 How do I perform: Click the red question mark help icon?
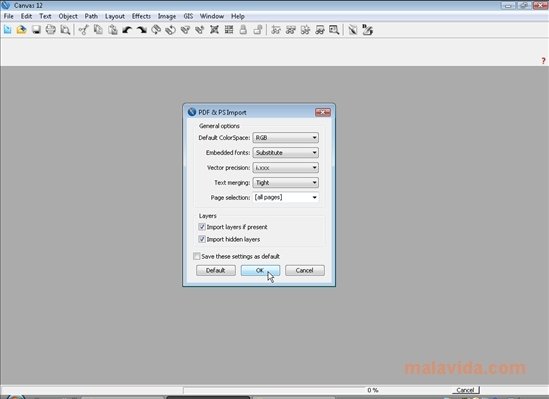pyautogui.click(x=543, y=61)
